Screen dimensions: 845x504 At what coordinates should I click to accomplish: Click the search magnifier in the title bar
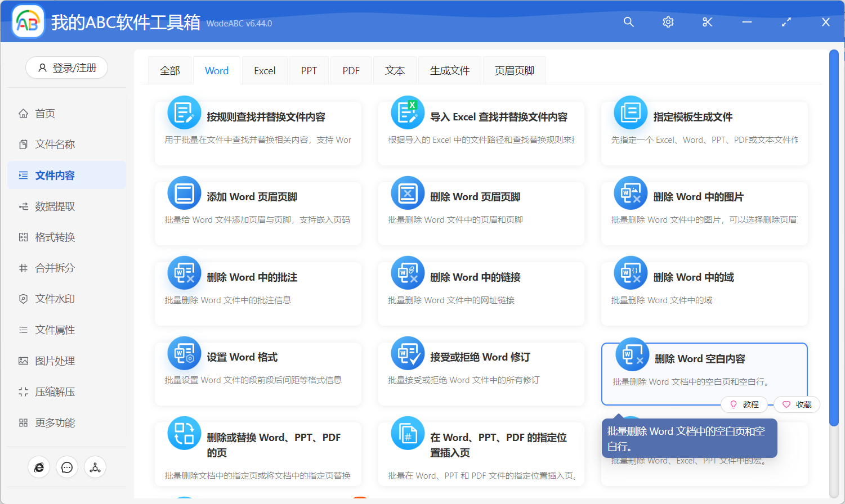(628, 22)
